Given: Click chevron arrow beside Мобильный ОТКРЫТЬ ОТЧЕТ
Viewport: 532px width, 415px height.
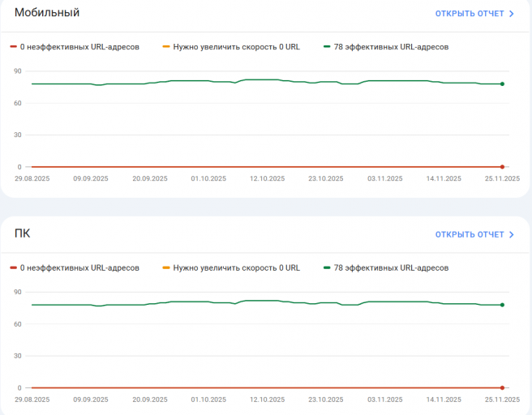Looking at the screenshot, I should 512,14.
